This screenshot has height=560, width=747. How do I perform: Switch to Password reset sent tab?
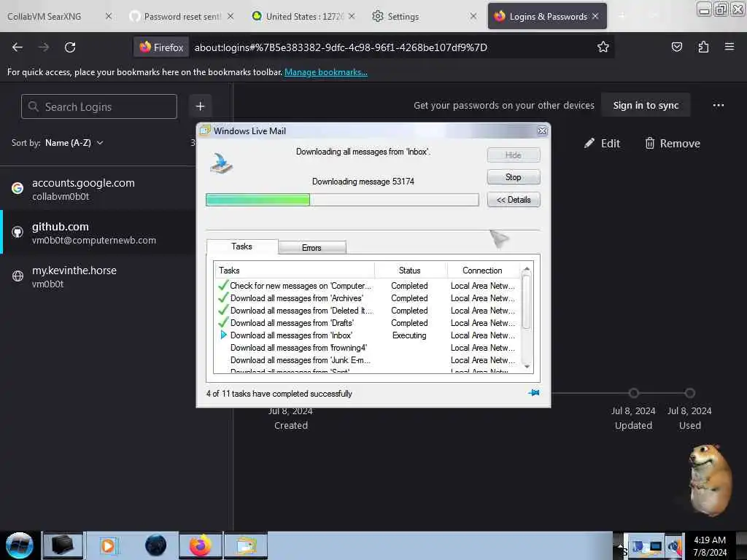182,16
